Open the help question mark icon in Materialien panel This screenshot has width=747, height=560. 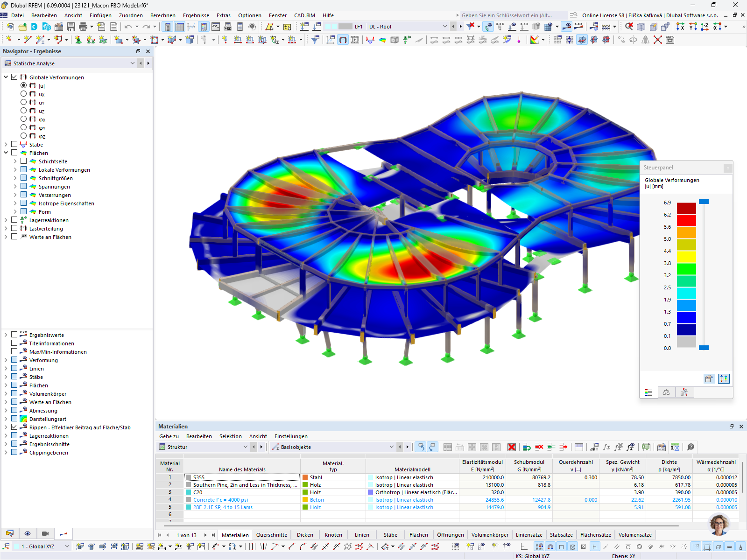[691, 447]
